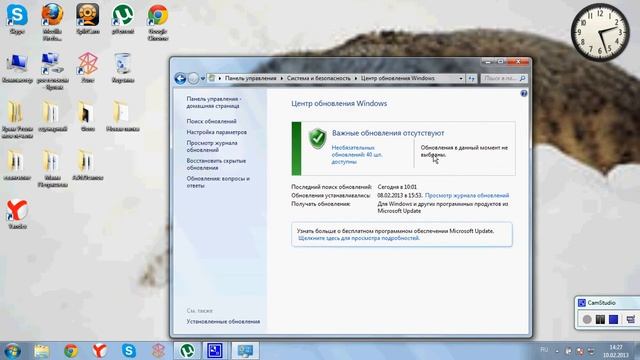Select 'Панель управления' breadcrumb in address bar

pyautogui.click(x=250, y=78)
